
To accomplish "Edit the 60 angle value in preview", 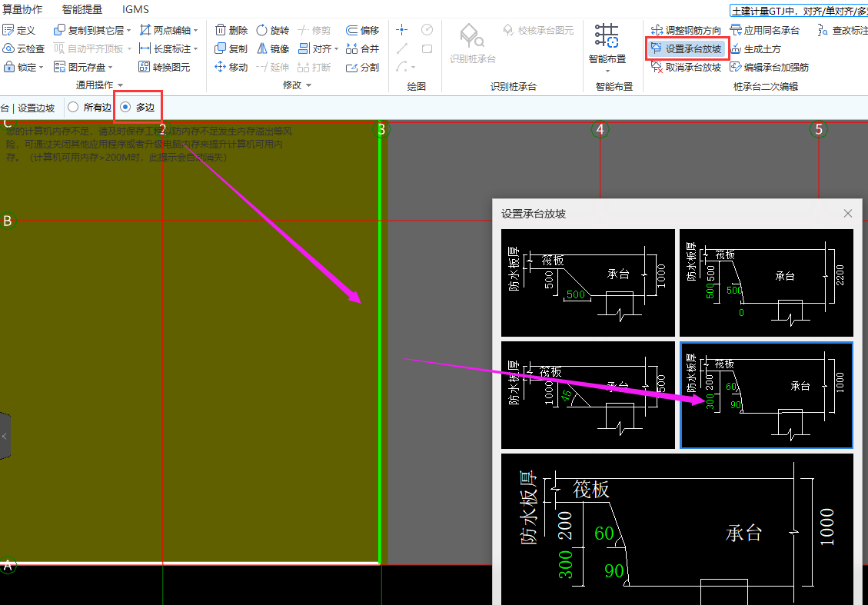I will 604,533.
